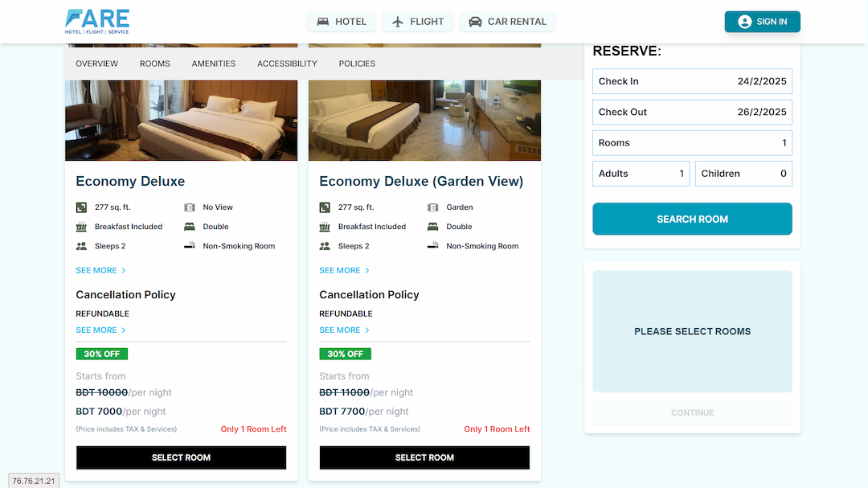868x488 pixels.
Task: Click the Non-Smoking icon in Economy Deluxe card
Action: pos(190,245)
